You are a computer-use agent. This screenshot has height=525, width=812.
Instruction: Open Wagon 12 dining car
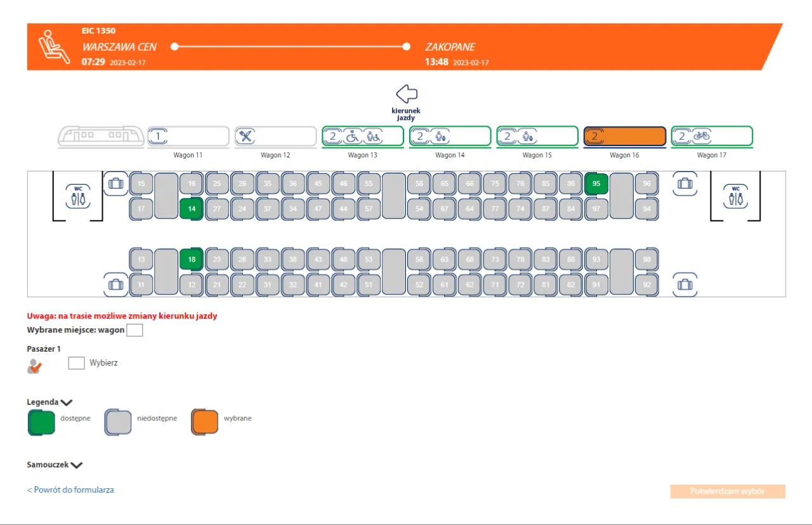275,136
